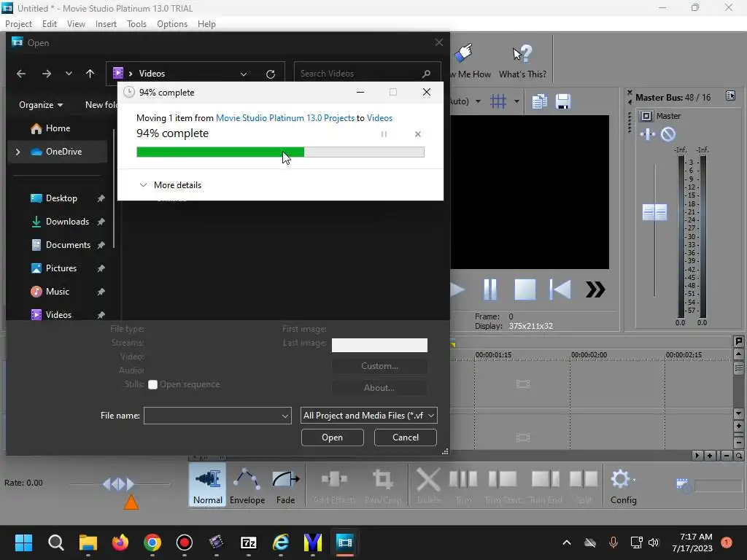Click the Master bus output icon

(646, 116)
